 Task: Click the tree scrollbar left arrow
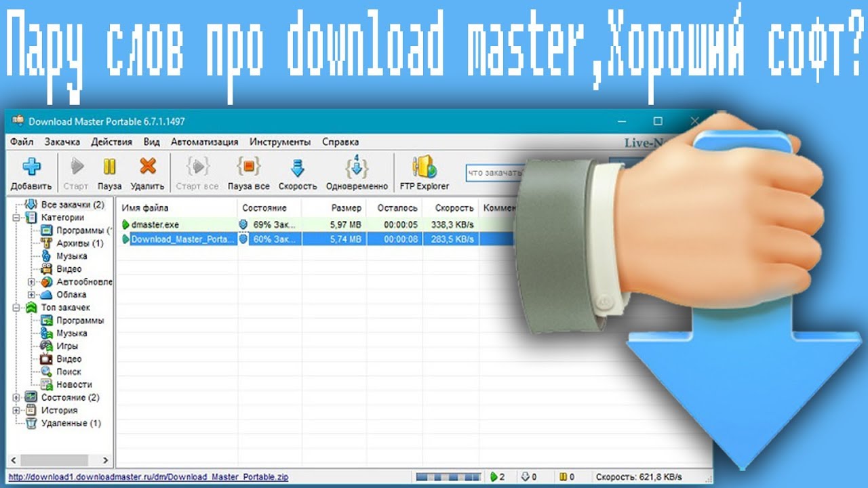pos(12,460)
